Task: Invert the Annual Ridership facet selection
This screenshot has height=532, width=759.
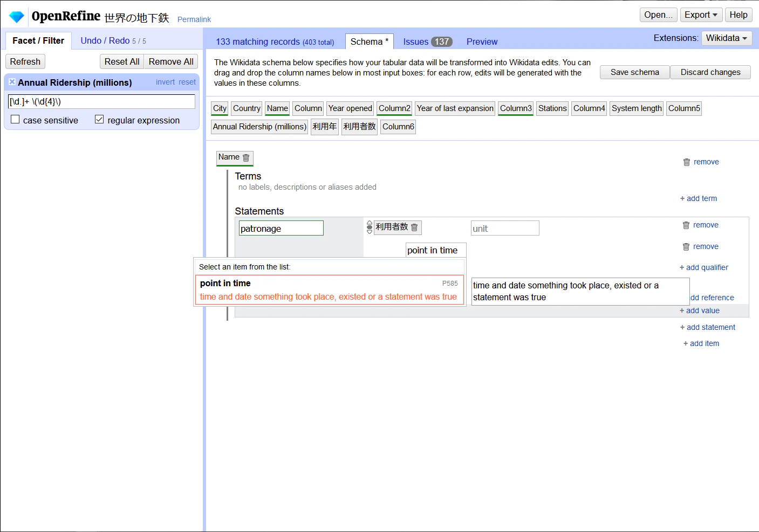Action: (x=165, y=82)
